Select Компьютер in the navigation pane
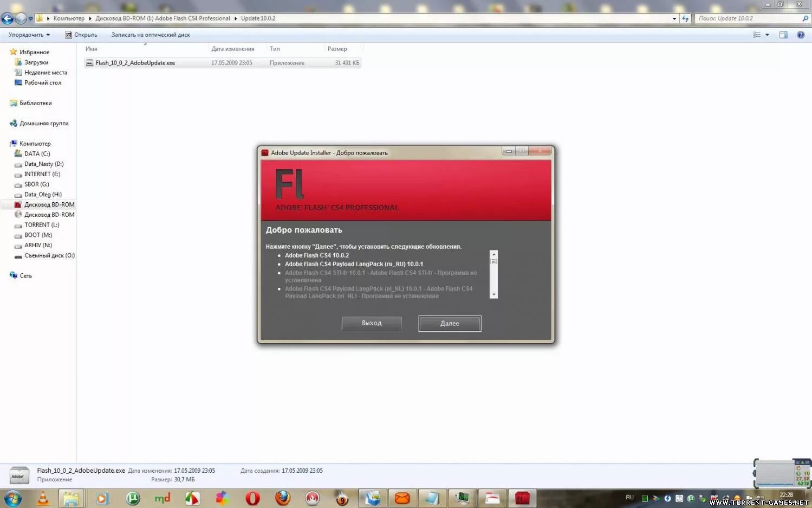Viewport: 812px width, 508px height. click(35, 144)
